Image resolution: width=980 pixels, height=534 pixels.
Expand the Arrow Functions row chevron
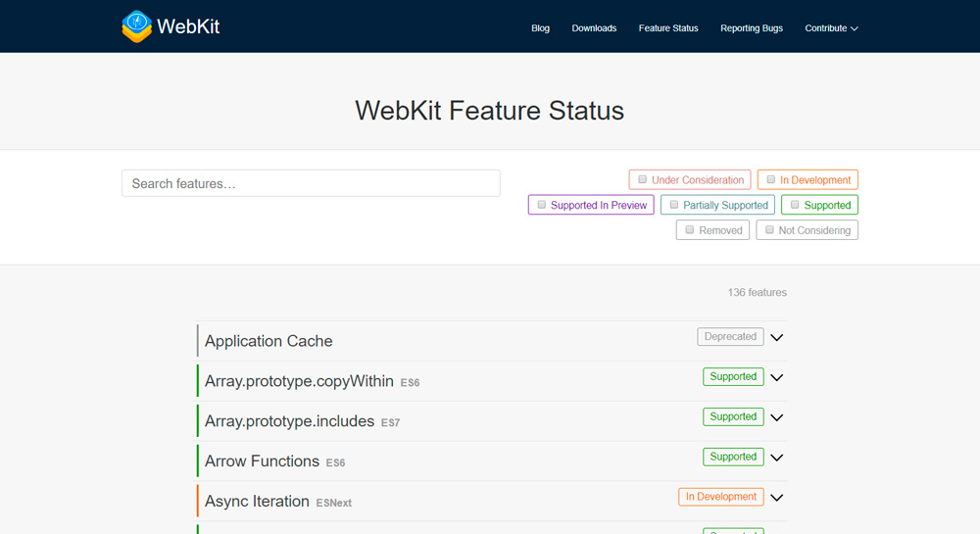[x=777, y=458]
